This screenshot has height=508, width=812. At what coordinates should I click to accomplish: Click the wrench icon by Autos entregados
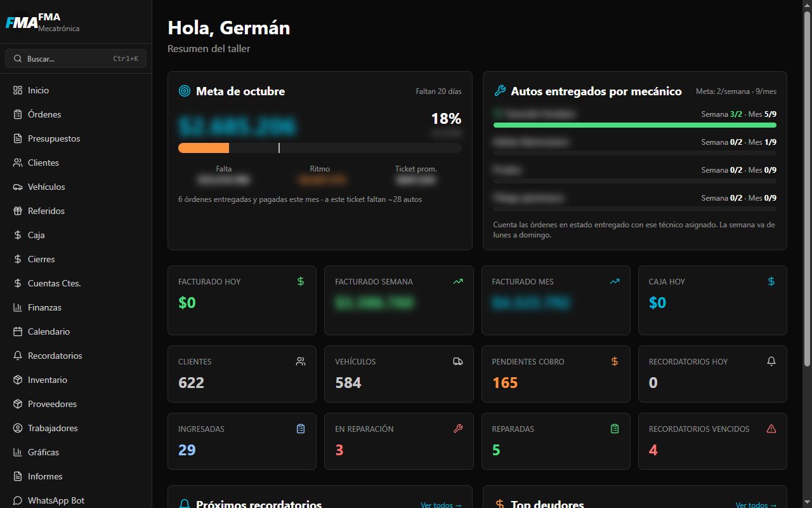coord(500,91)
